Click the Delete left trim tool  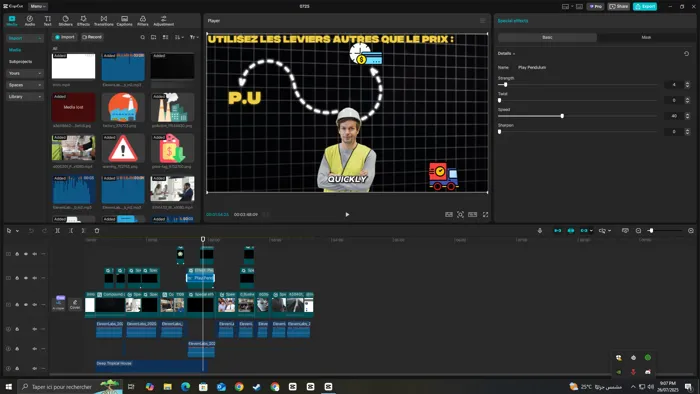[71, 231]
